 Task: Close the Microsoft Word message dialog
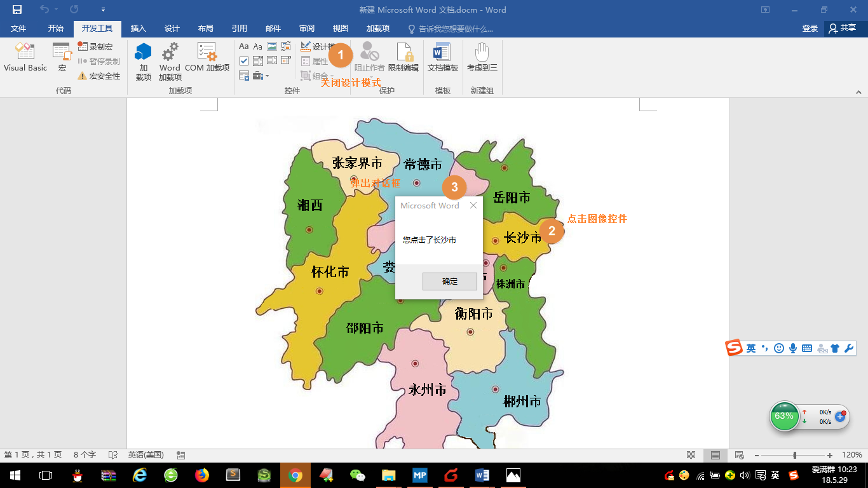(473, 205)
